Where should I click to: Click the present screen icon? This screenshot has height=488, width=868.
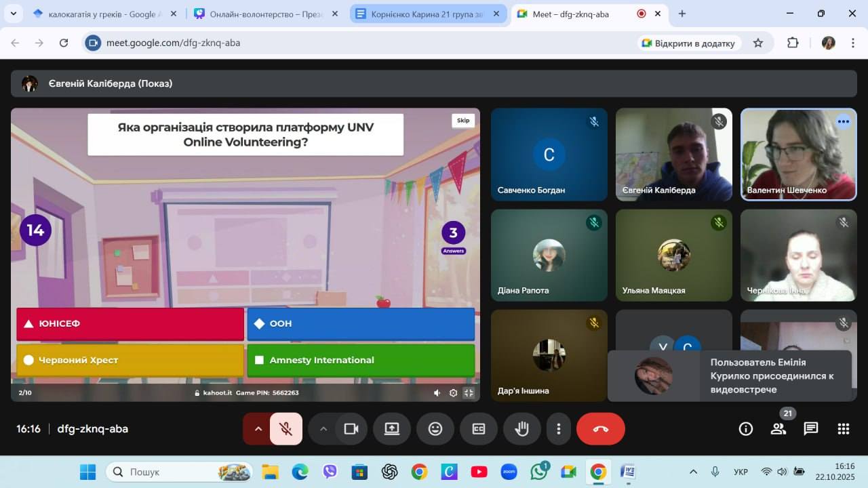point(392,429)
